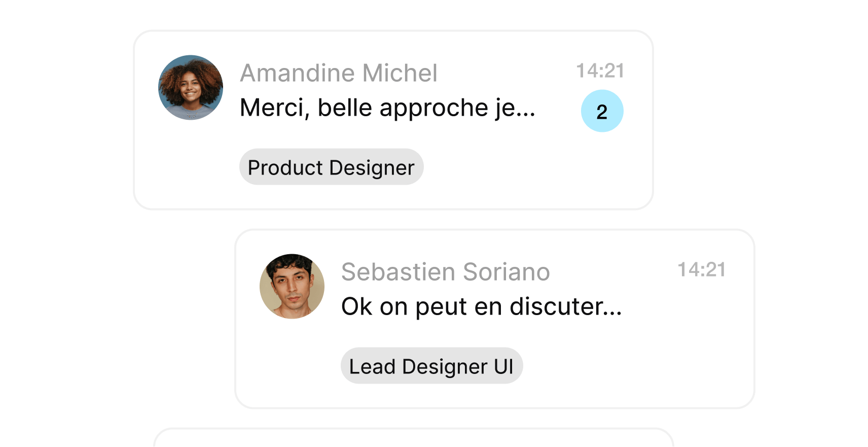
Task: Open Amandine Michel's name link
Action: pos(339,73)
